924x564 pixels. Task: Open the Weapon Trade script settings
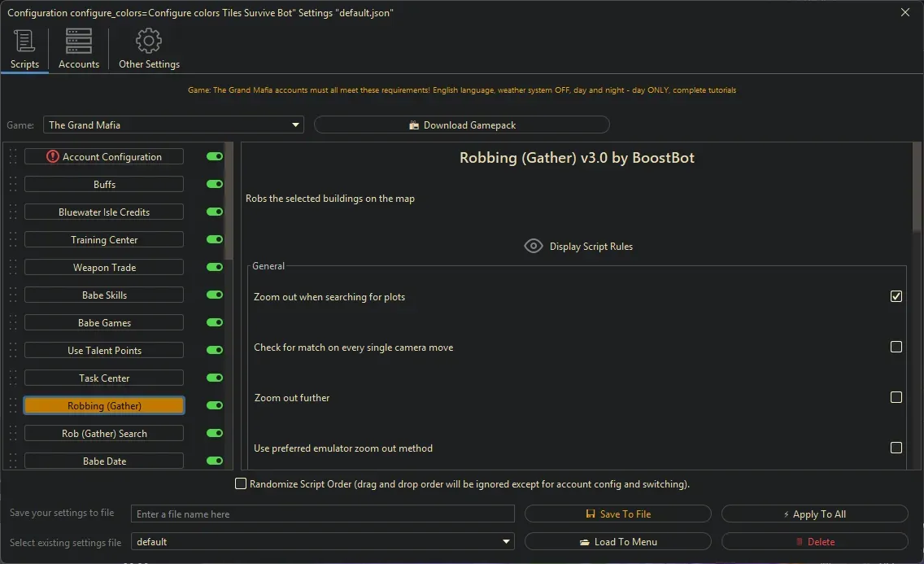[x=104, y=267]
